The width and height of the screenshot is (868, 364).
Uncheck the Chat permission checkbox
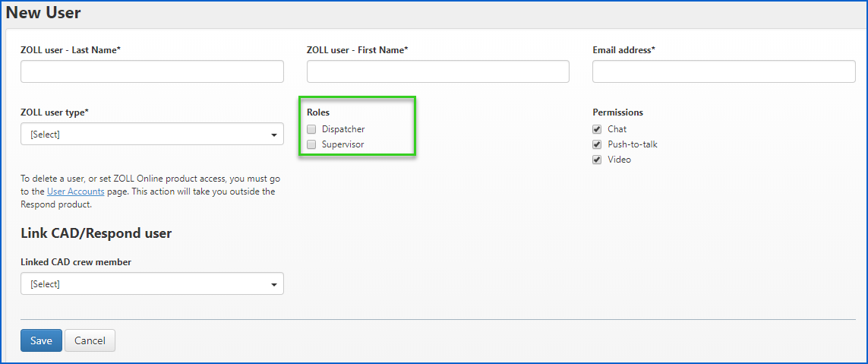click(x=597, y=129)
